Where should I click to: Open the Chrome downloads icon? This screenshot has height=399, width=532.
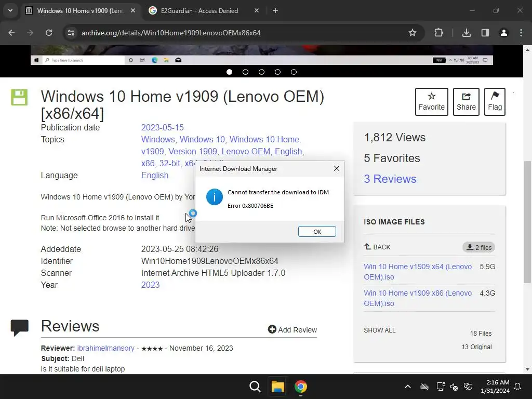[x=466, y=33]
